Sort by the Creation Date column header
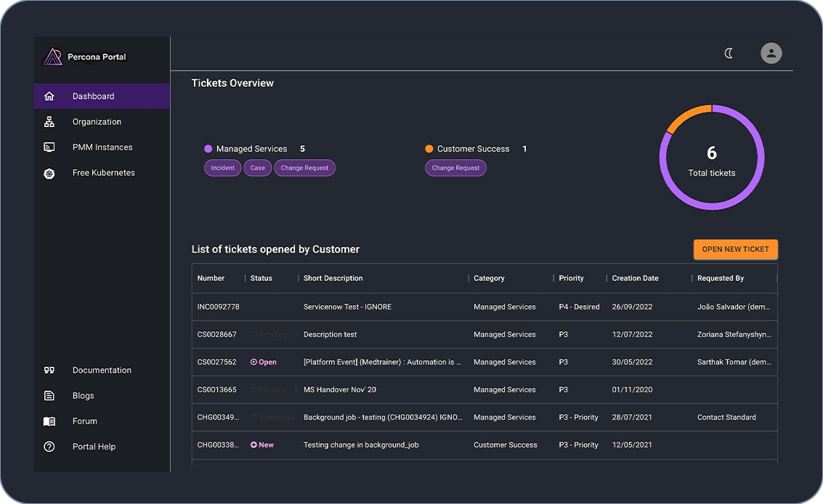 point(635,278)
